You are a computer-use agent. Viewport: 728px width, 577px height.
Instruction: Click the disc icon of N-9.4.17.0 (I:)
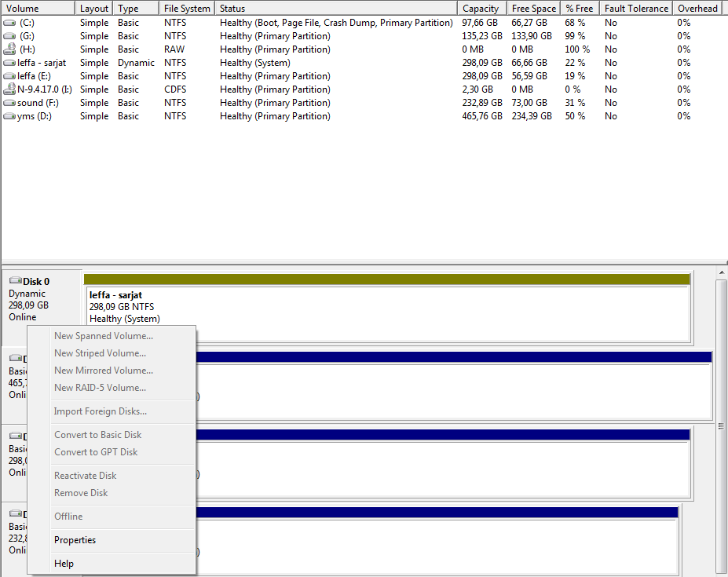9,89
